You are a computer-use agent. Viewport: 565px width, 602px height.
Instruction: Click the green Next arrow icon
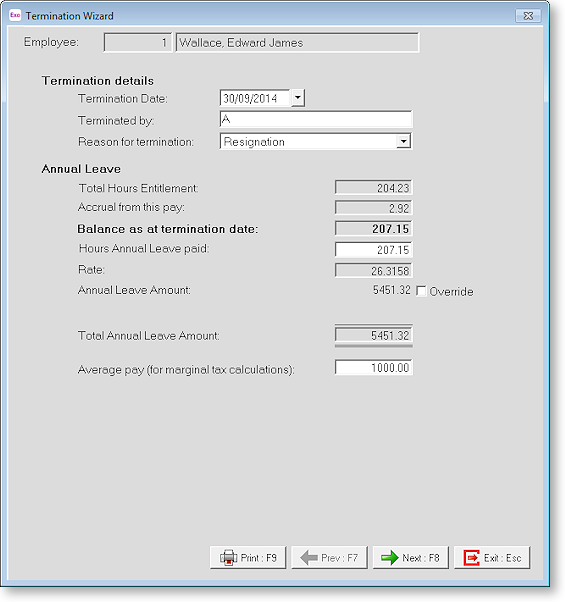coord(390,557)
